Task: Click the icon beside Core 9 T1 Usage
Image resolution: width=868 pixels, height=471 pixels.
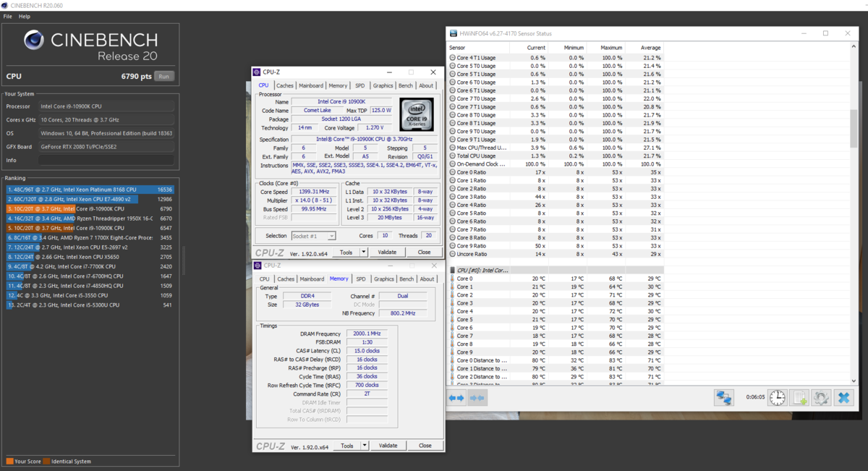Action: 453,140
